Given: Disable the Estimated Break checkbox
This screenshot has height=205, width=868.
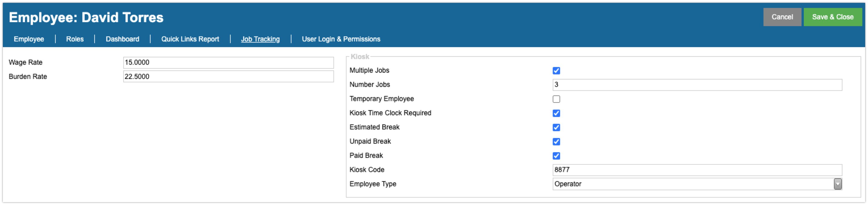Looking at the screenshot, I should [x=556, y=127].
